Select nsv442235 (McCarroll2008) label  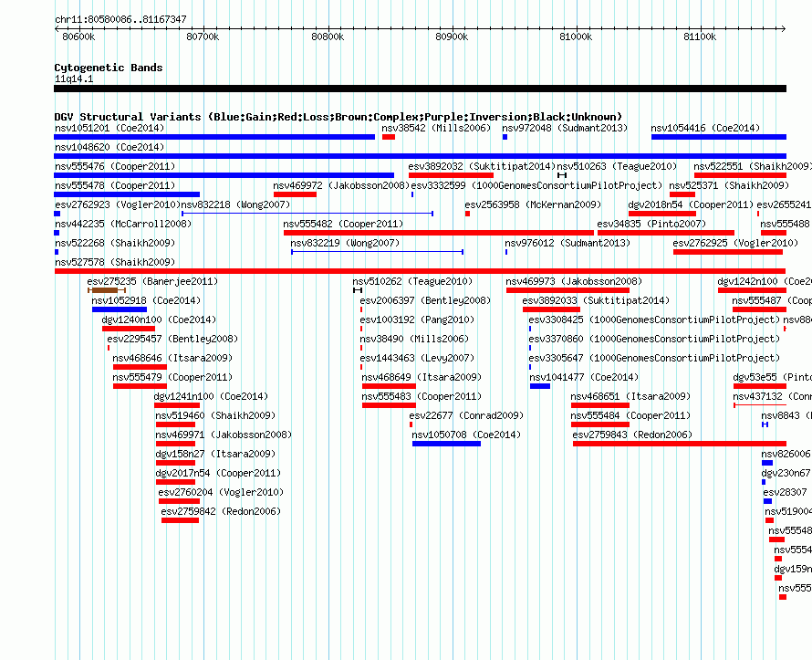123,224
